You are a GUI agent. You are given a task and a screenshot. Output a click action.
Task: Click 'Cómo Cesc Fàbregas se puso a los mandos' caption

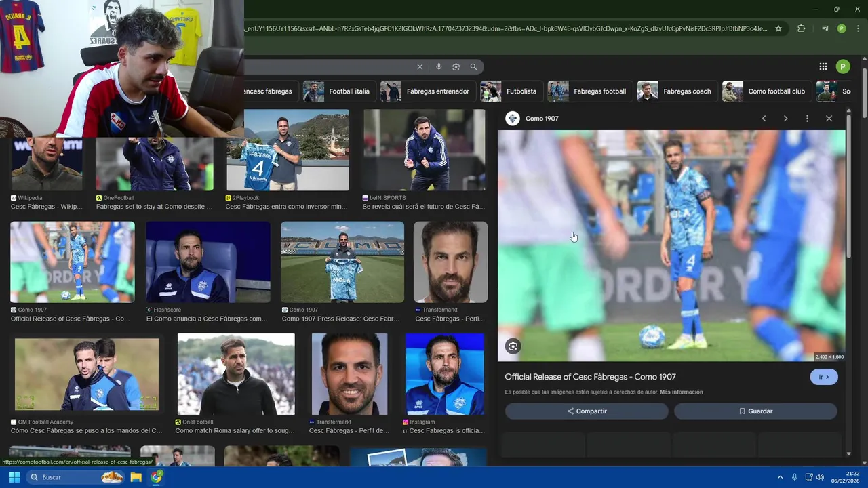[87, 430]
